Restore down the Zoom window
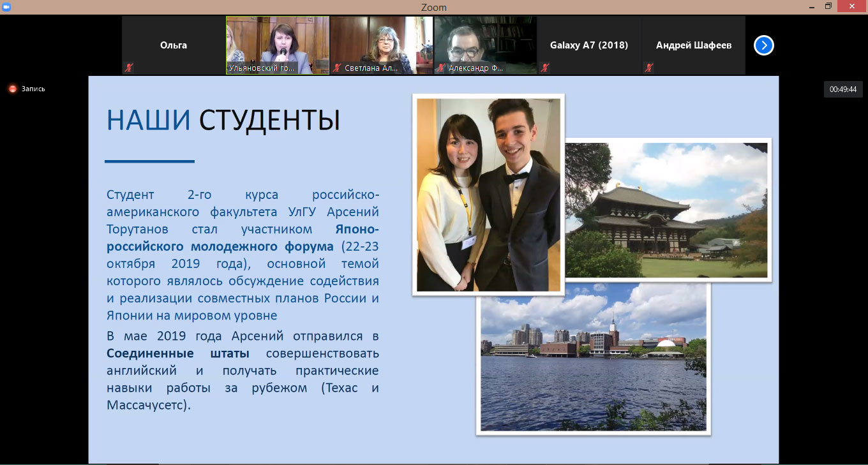 coord(828,6)
